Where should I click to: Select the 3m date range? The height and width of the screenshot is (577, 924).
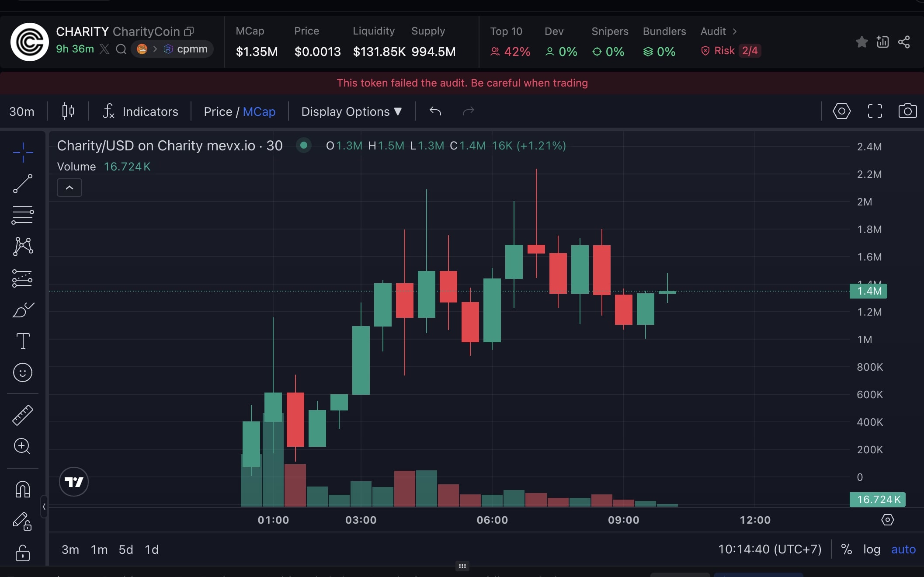coord(70,549)
